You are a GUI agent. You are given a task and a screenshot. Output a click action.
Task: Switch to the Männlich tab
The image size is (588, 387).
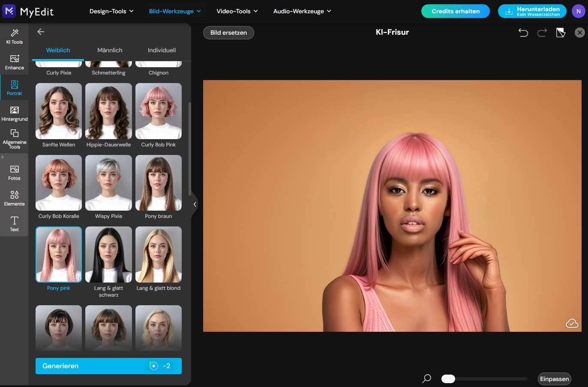point(110,51)
